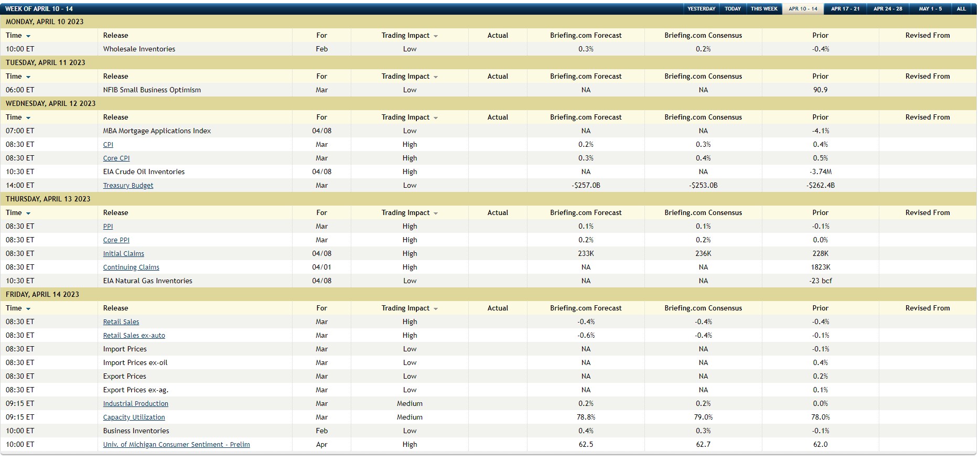Select the THURSDAY, APRIL 13 2023 header
The height and width of the screenshot is (461, 980).
(x=48, y=199)
